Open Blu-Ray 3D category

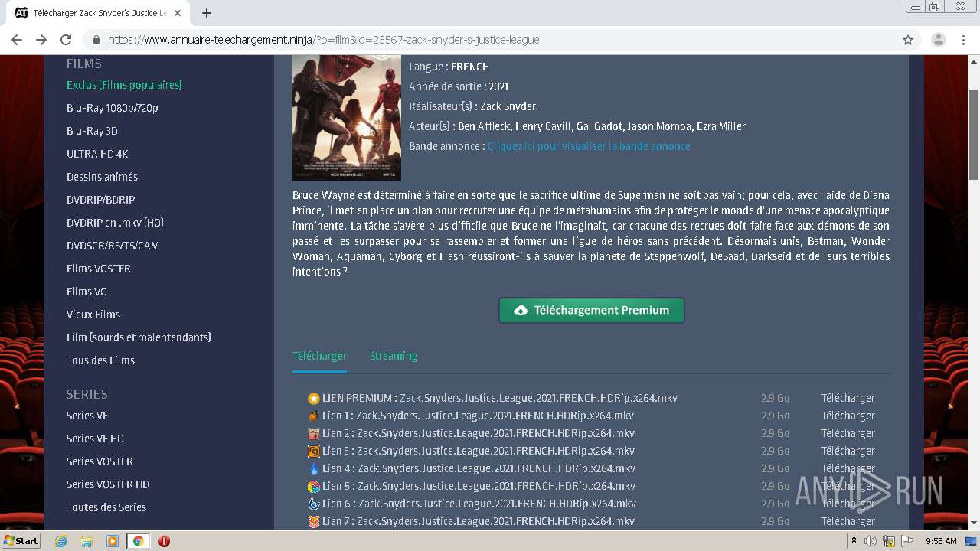[x=92, y=131]
